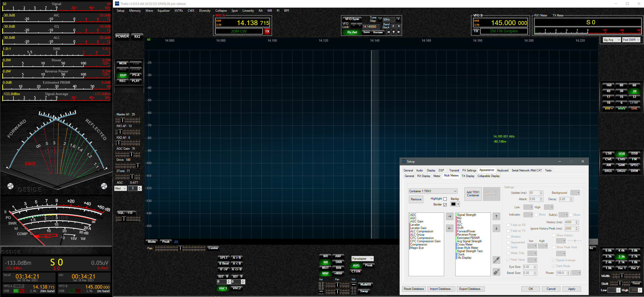Image resolution: width=644 pixels, height=297 pixels.
Task: Toggle the NB noise blanker button
Action: tap(325, 262)
